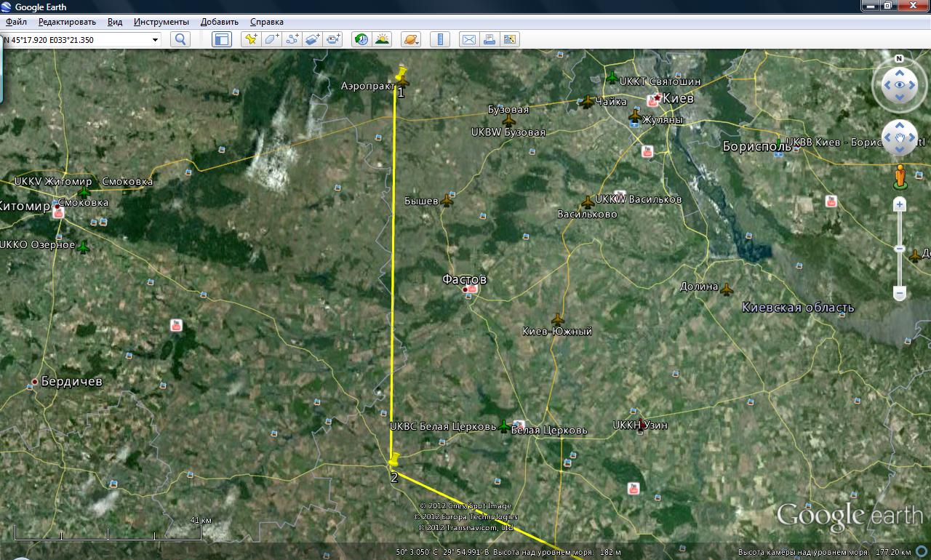
Task: Add a new placemark pin
Action: [251, 39]
